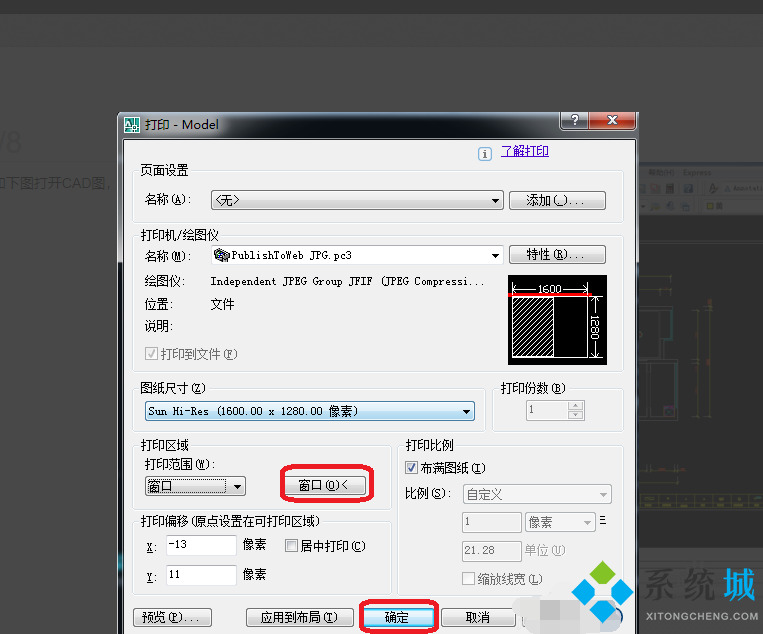Screen dimensions: 763x634
Task: Click the printer icon in the plotter name field
Action: (221, 255)
